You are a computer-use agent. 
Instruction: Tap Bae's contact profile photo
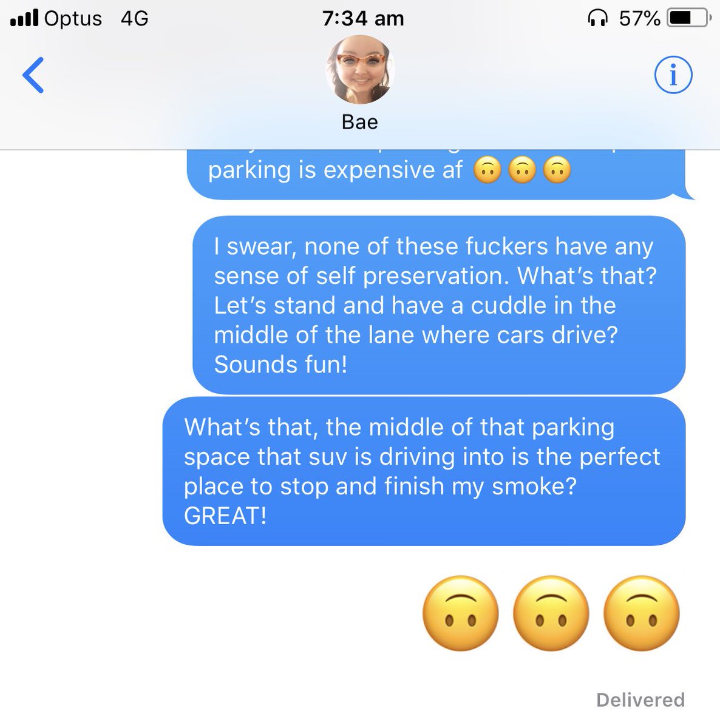tap(360, 70)
